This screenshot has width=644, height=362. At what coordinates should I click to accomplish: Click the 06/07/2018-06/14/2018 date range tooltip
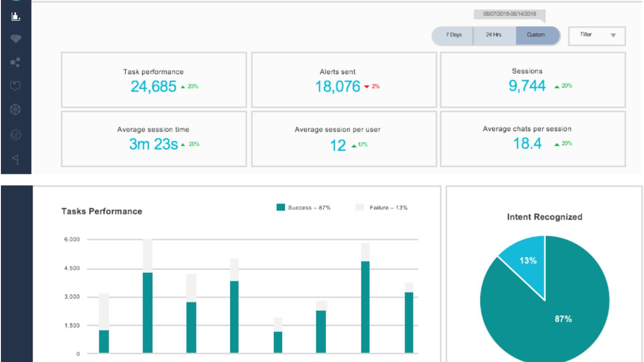click(509, 14)
